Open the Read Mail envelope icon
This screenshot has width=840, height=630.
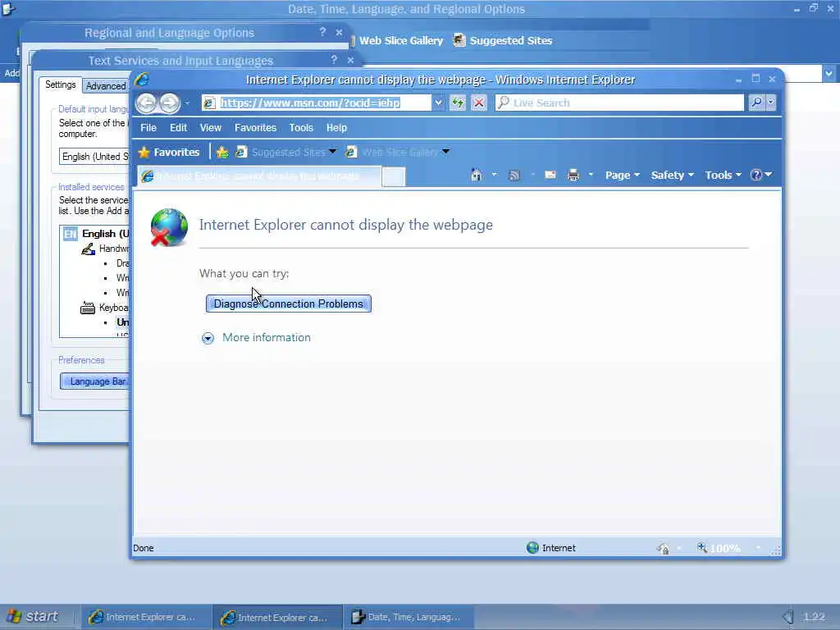coord(550,175)
